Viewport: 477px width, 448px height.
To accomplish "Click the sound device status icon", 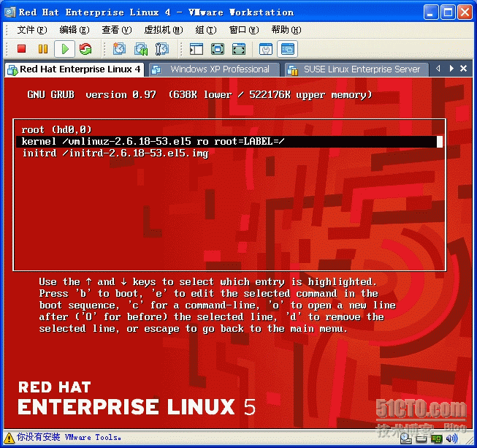I will (x=451, y=438).
